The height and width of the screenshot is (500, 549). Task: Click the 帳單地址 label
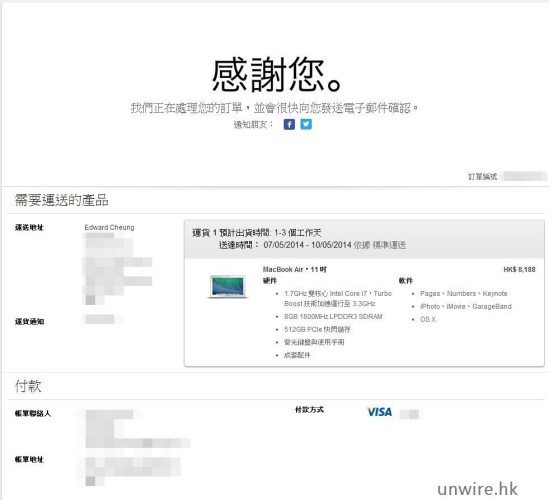29,459
